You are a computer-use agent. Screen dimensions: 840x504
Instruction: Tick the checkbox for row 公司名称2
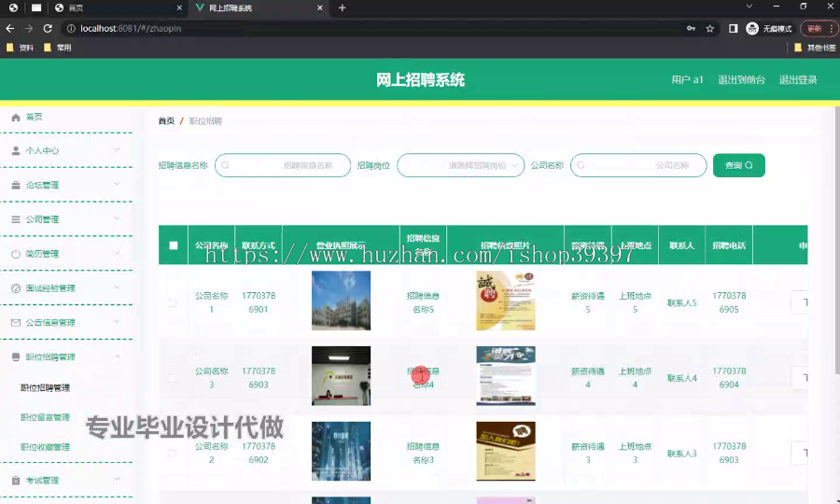(173, 454)
